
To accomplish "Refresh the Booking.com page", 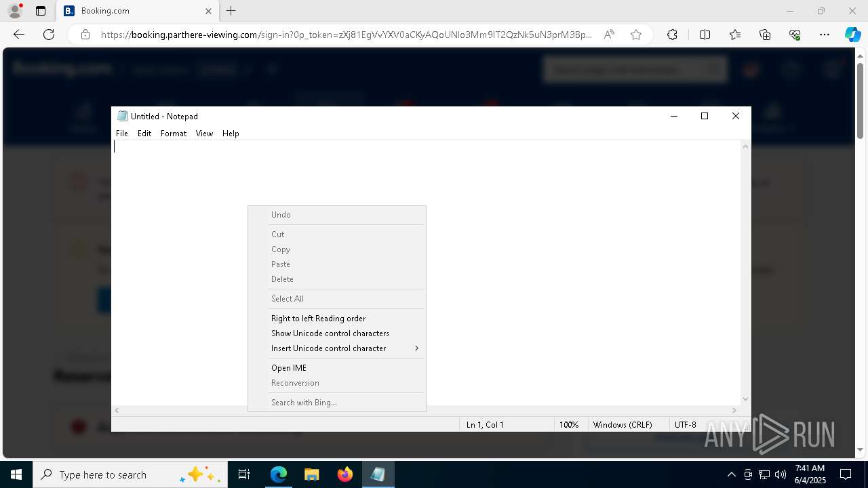I will click(49, 35).
